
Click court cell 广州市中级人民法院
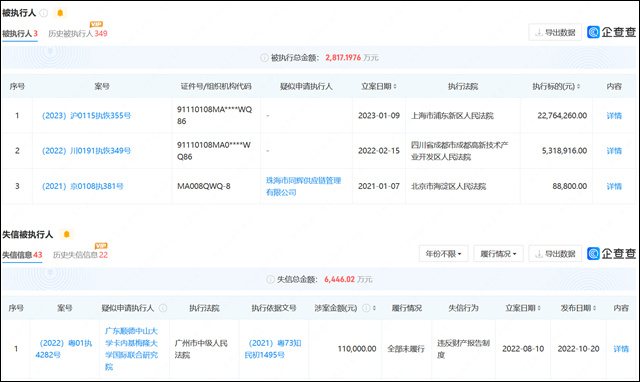click(x=201, y=349)
